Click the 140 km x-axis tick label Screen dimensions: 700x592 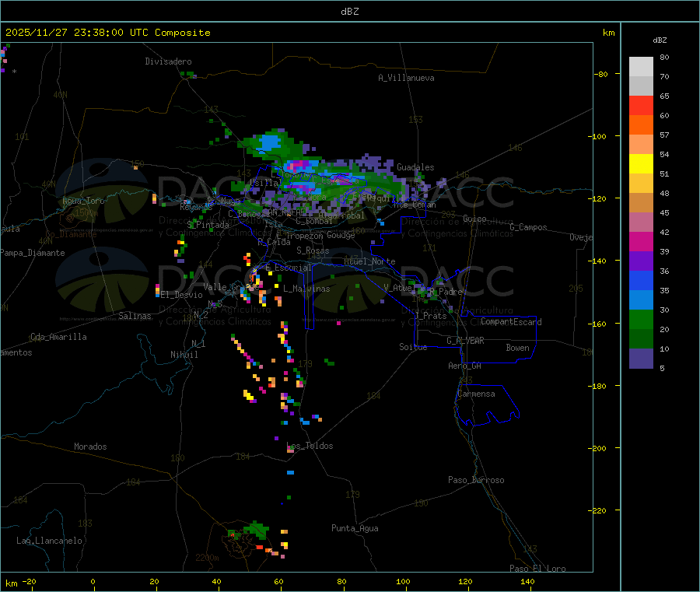point(527,581)
